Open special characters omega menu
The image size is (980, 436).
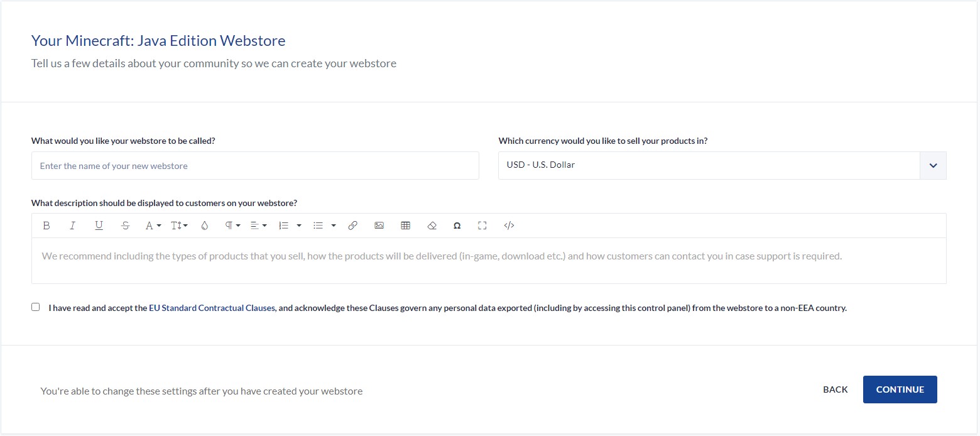[457, 226]
